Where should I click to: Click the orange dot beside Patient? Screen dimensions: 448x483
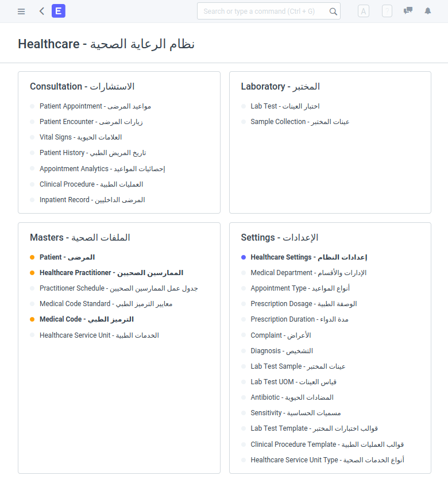pos(32,257)
